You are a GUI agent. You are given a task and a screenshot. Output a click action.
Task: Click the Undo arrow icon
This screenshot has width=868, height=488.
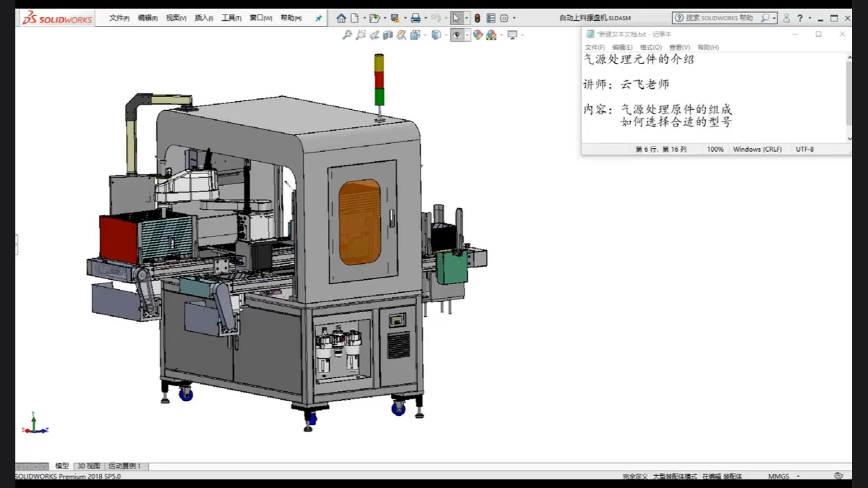pos(435,18)
